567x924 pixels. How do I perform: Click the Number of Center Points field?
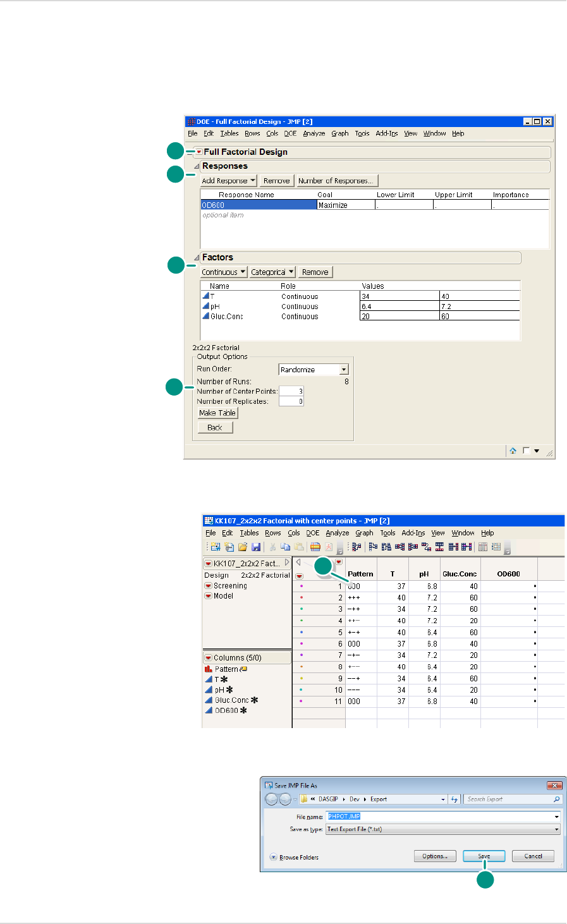tap(291, 391)
